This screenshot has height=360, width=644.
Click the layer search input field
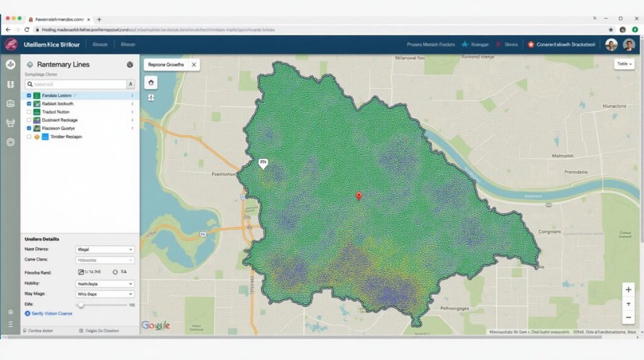pos(76,84)
